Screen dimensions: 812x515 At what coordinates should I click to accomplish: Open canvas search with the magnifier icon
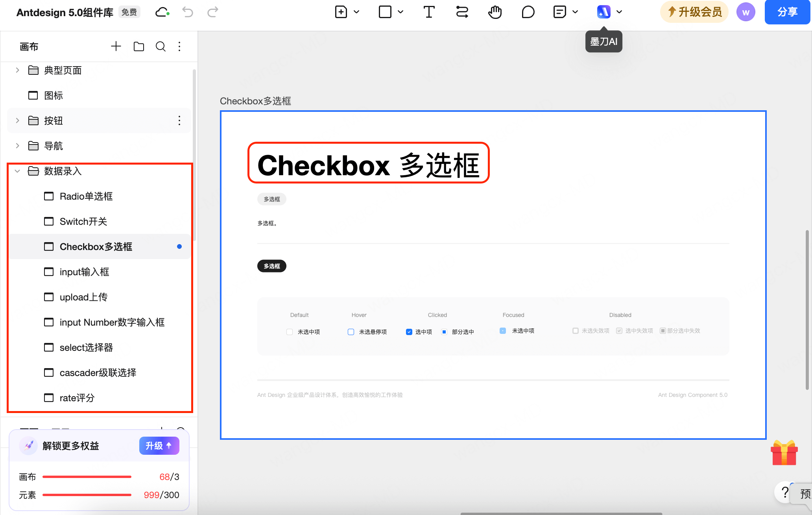pos(161,46)
